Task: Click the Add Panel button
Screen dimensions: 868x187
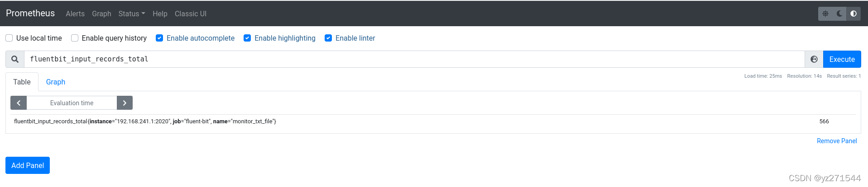Action: tap(28, 165)
